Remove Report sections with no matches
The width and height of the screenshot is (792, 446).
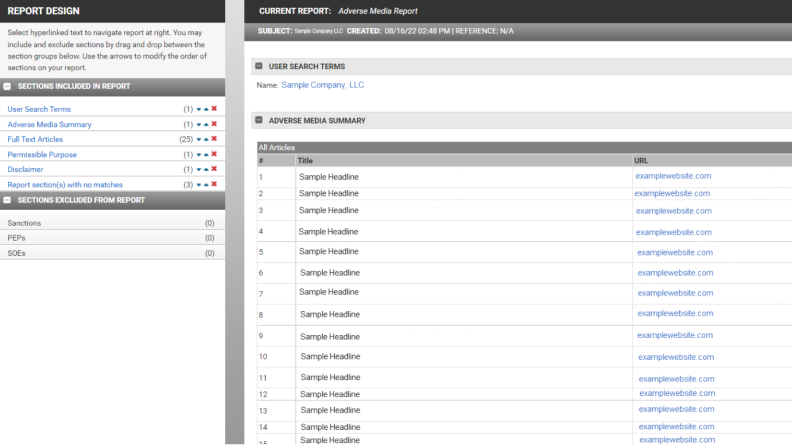214,184
